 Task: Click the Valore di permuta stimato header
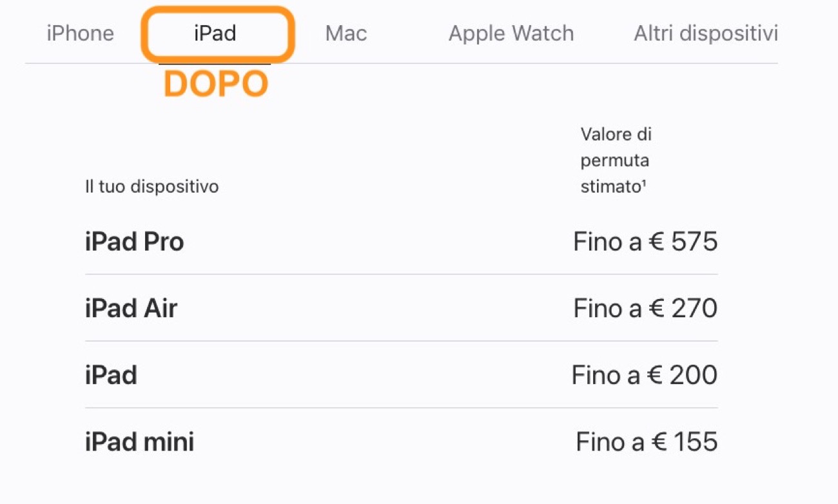coord(615,160)
